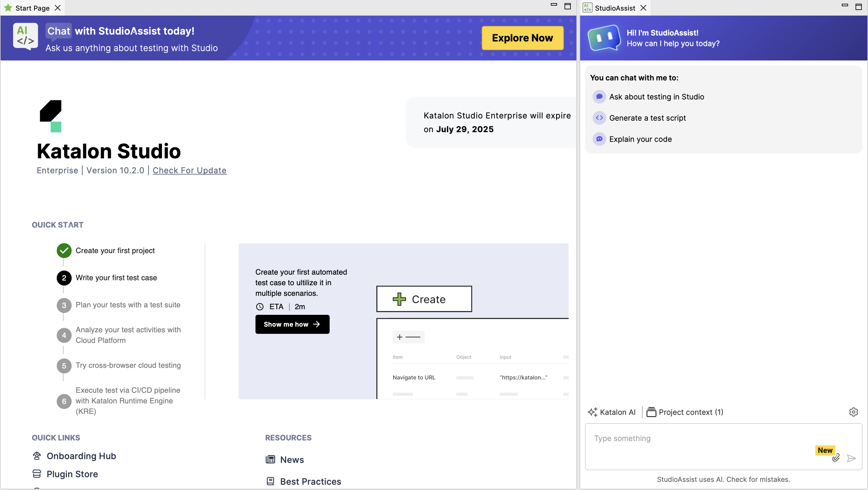Click the Plugin Store shop icon
The image size is (868, 490).
pyautogui.click(x=37, y=474)
